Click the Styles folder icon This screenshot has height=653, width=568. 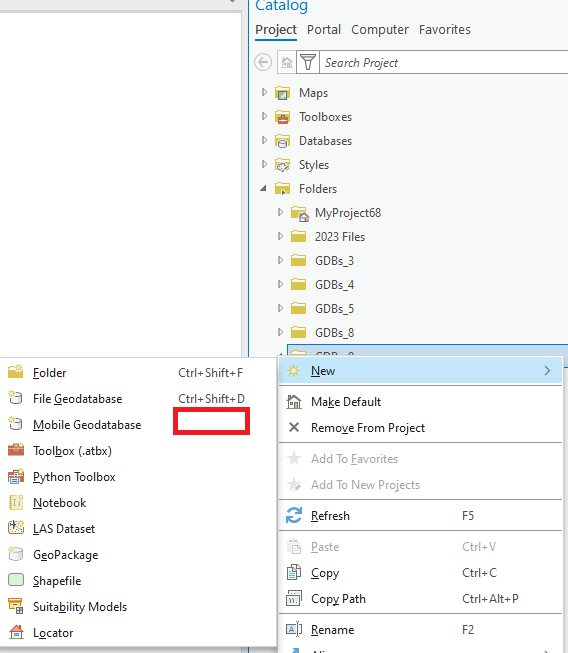coord(282,165)
